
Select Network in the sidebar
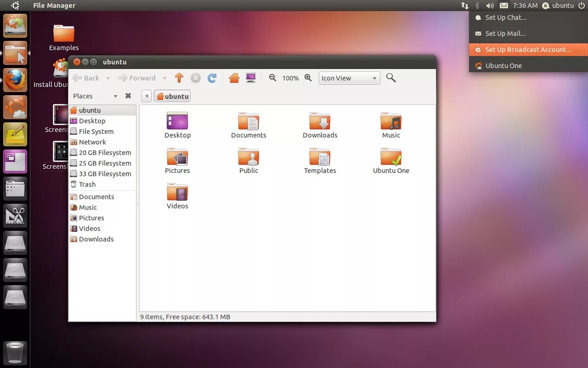click(102, 142)
